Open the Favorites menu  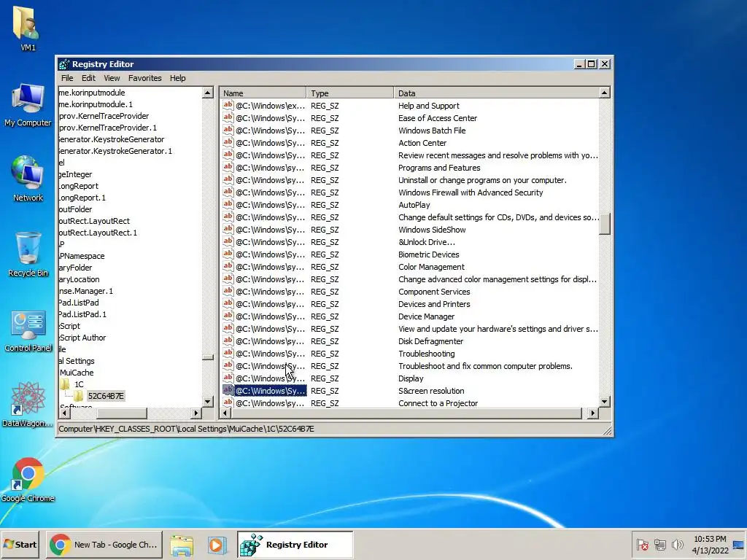click(145, 78)
